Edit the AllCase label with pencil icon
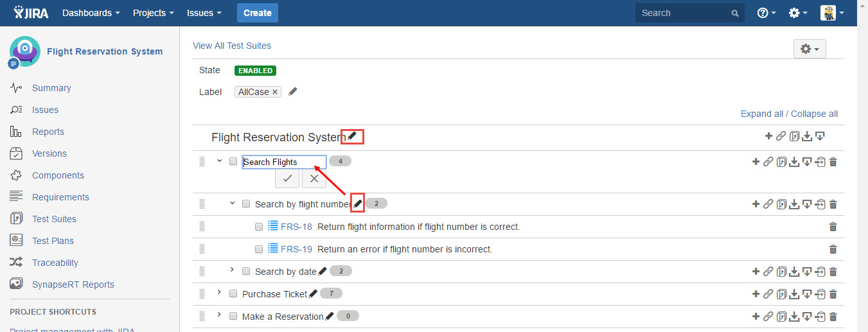This screenshot has height=332, width=868. 293,92
